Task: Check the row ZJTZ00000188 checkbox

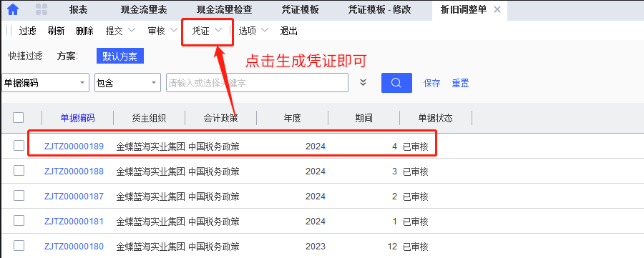Action: click(x=19, y=171)
